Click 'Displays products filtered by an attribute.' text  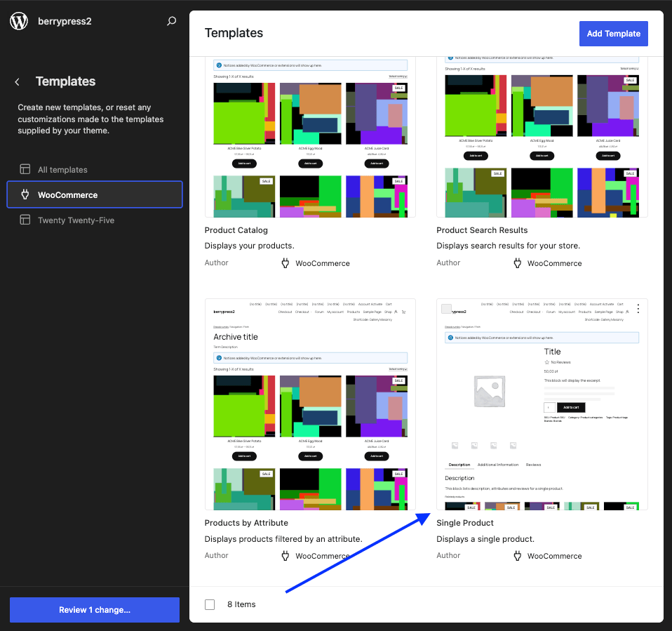[283, 539]
